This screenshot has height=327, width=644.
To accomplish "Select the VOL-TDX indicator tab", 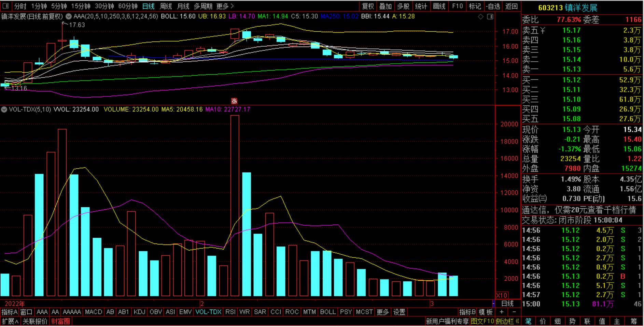I will tap(208, 312).
